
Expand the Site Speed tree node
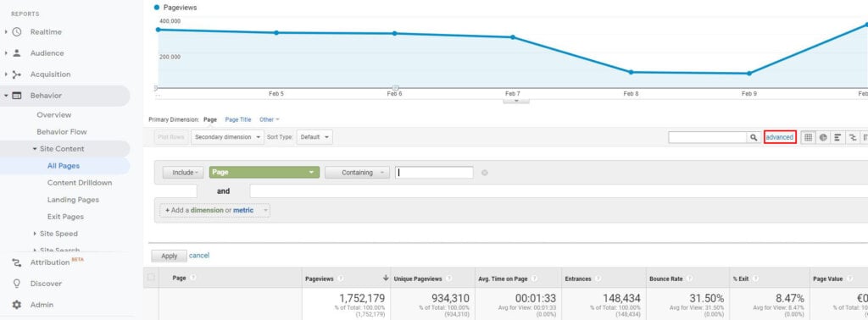(35, 234)
